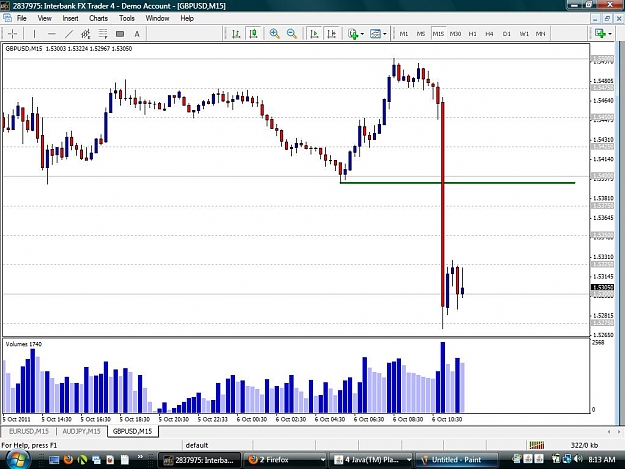This screenshot has width=625, height=469.
Task: Open the Indicators list button
Action: pos(353,34)
